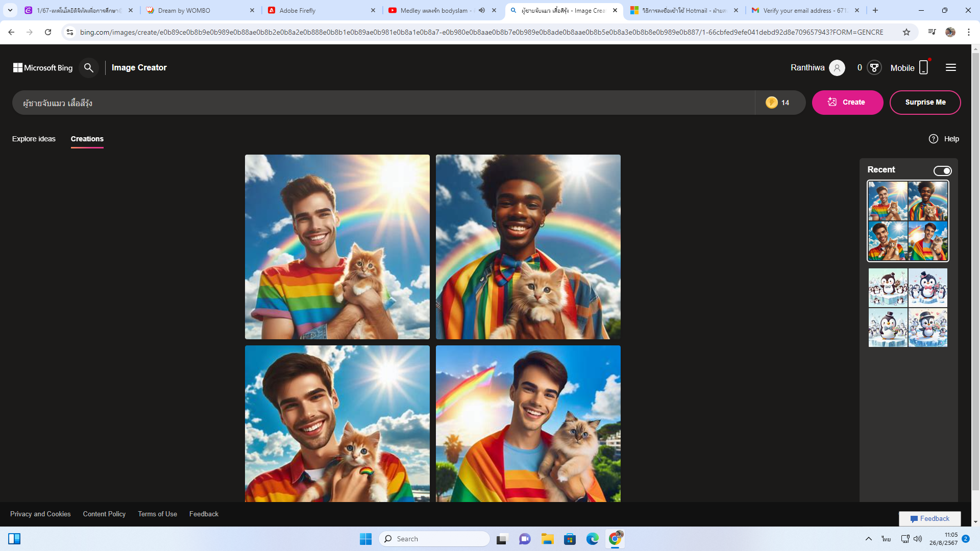Click the Bing search magnifier icon
This screenshot has width=980, height=551.
click(89, 68)
